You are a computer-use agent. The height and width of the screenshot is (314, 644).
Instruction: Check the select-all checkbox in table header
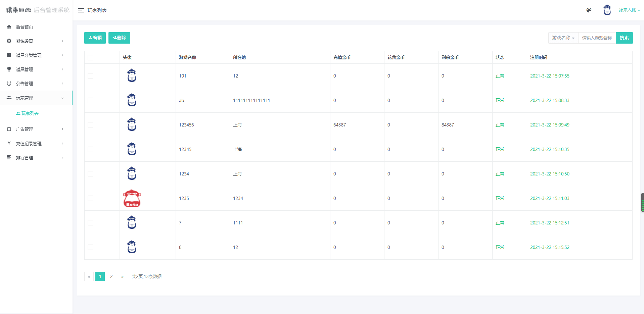pos(90,58)
